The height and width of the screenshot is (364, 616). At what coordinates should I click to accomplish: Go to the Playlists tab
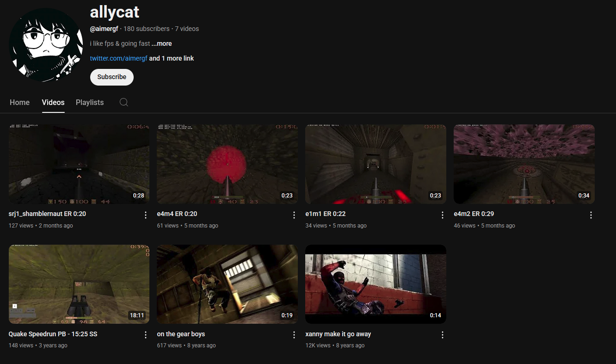pyautogui.click(x=90, y=102)
